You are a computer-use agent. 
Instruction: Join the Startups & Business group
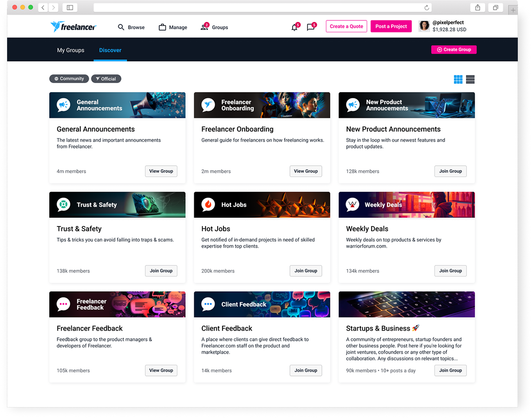450,371
